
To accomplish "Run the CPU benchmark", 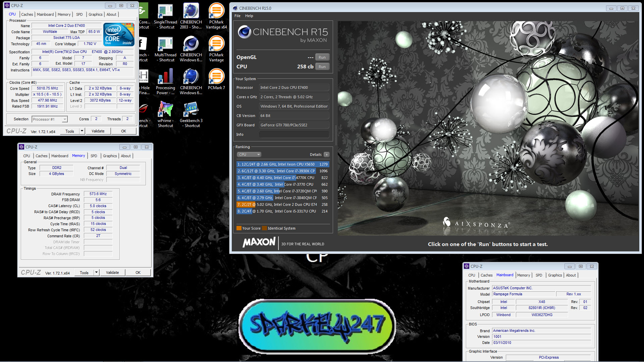I will [322, 67].
